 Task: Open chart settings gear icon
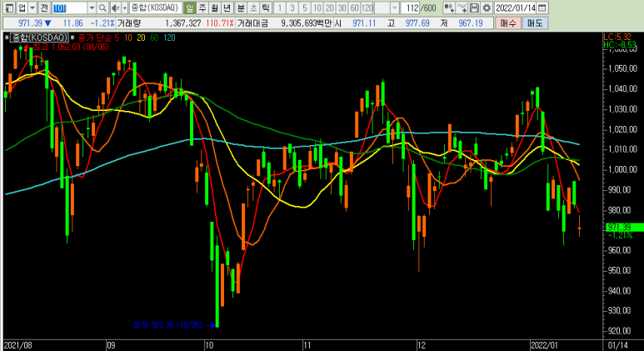click(487, 8)
